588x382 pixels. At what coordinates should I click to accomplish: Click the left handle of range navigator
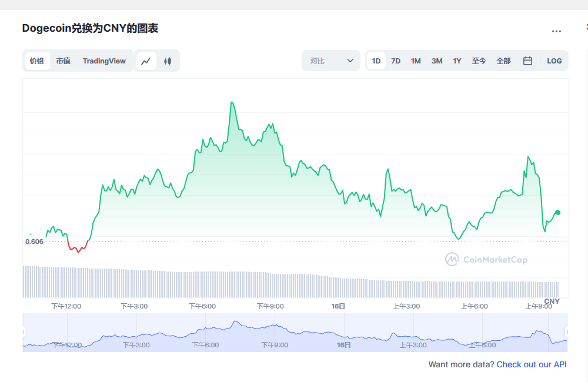coord(24,332)
